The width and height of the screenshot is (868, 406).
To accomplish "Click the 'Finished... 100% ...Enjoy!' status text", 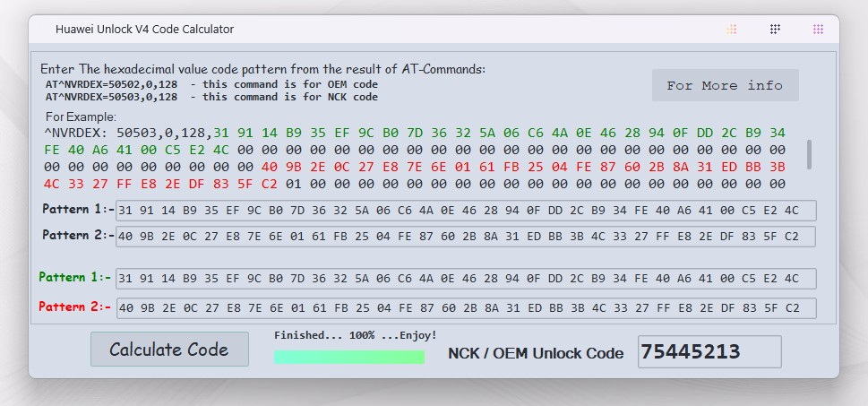I will click(356, 335).
